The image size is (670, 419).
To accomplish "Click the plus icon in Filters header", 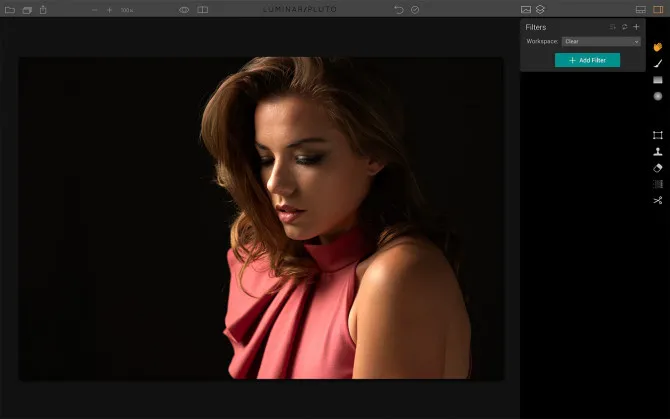I will [x=636, y=27].
